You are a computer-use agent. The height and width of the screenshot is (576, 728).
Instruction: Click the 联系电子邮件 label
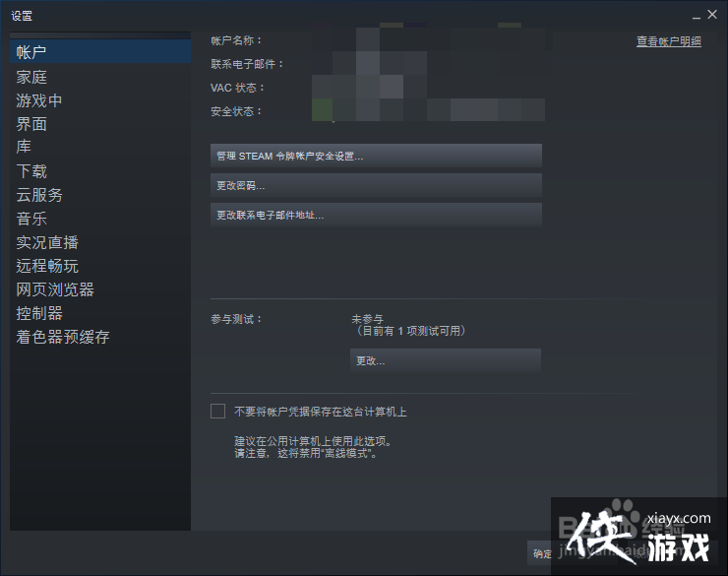pyautogui.click(x=247, y=64)
